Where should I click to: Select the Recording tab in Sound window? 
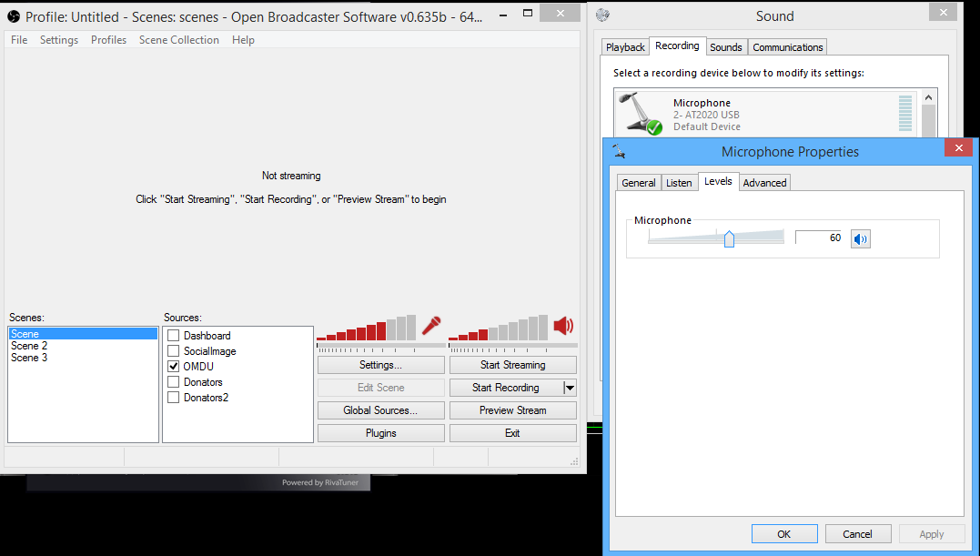pyautogui.click(x=678, y=45)
